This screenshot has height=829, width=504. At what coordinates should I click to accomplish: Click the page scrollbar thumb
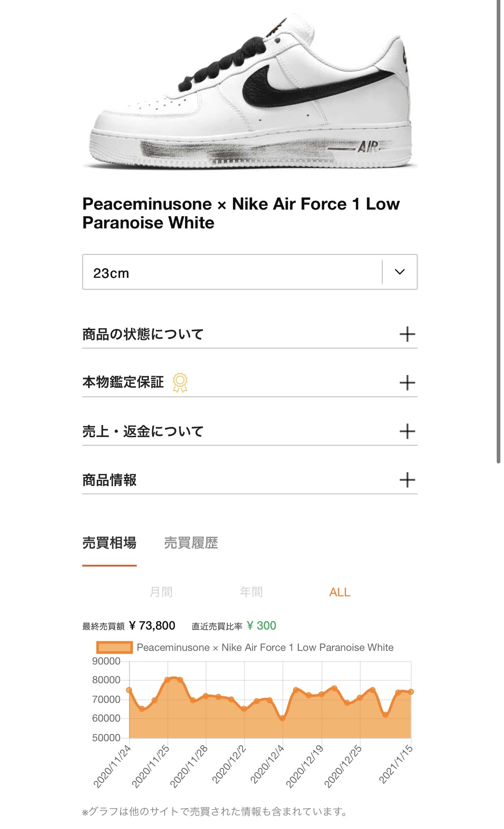[x=499, y=232]
